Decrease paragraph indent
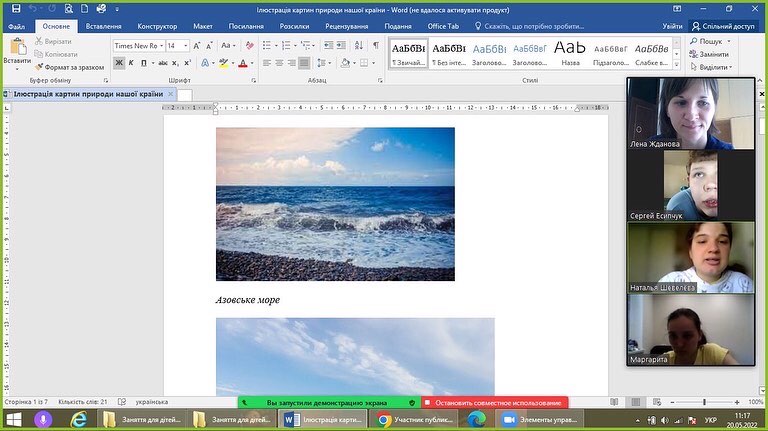Viewport: 768px width, 431px height. point(329,46)
